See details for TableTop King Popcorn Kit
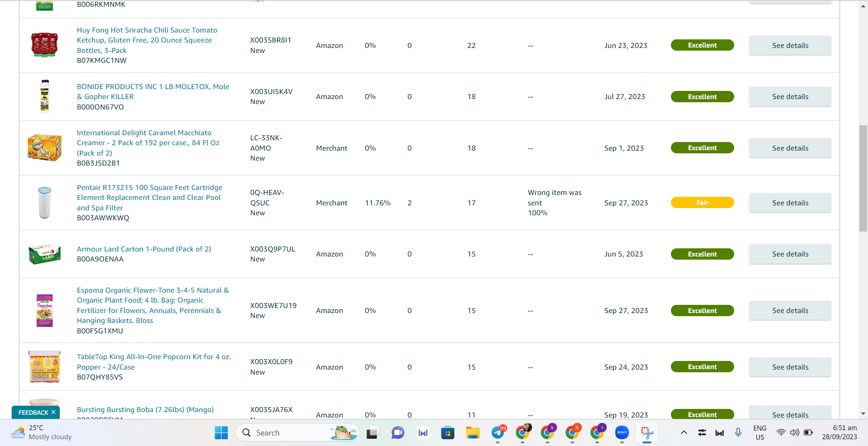Image resolution: width=868 pixels, height=446 pixels. point(790,367)
